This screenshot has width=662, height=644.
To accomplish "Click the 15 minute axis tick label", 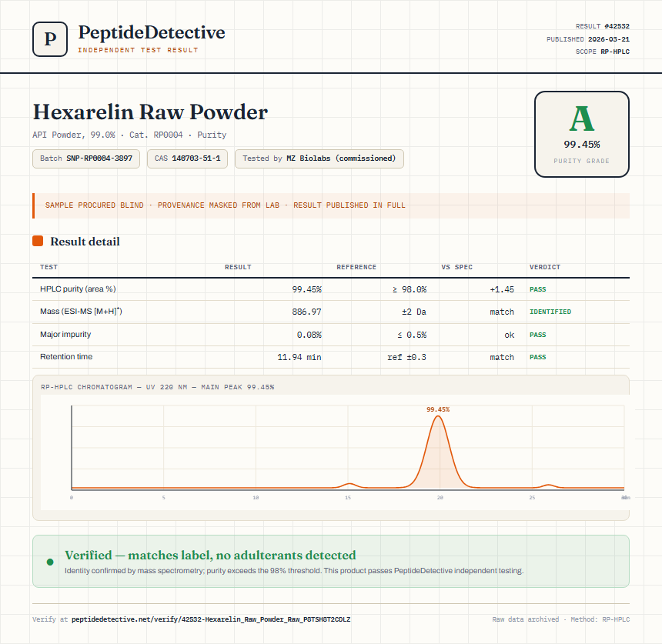I will [348, 498].
